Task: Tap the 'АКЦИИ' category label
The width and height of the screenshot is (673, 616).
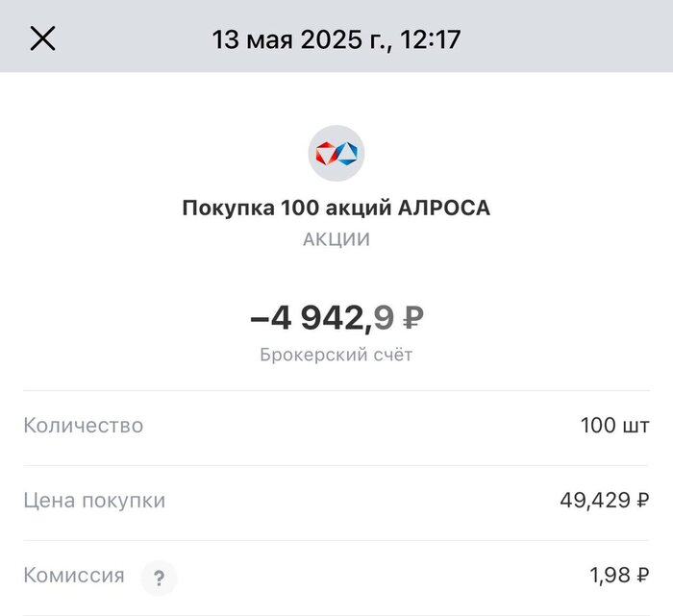Action: tap(336, 240)
